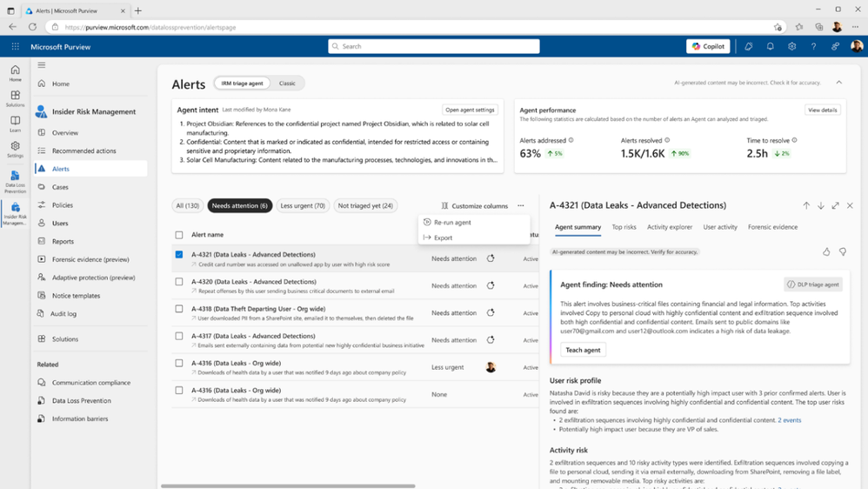This screenshot has width=868, height=489.
Task: Click View details button
Action: (x=822, y=110)
